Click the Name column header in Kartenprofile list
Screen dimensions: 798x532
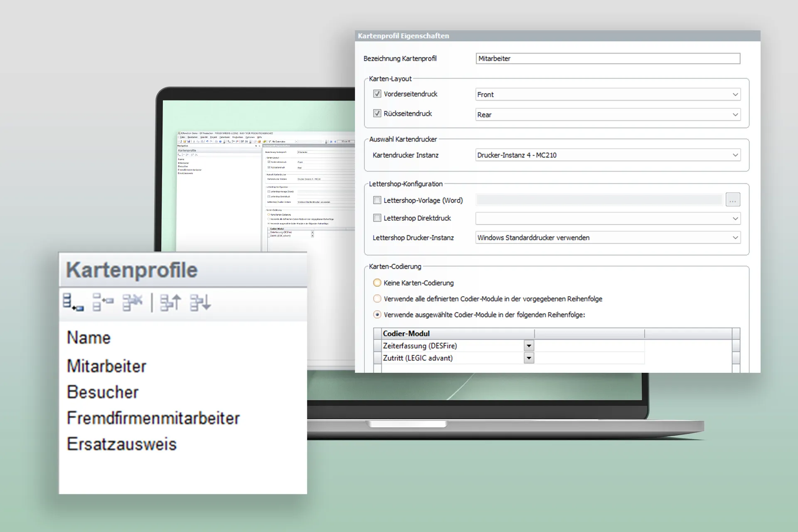[x=89, y=337]
